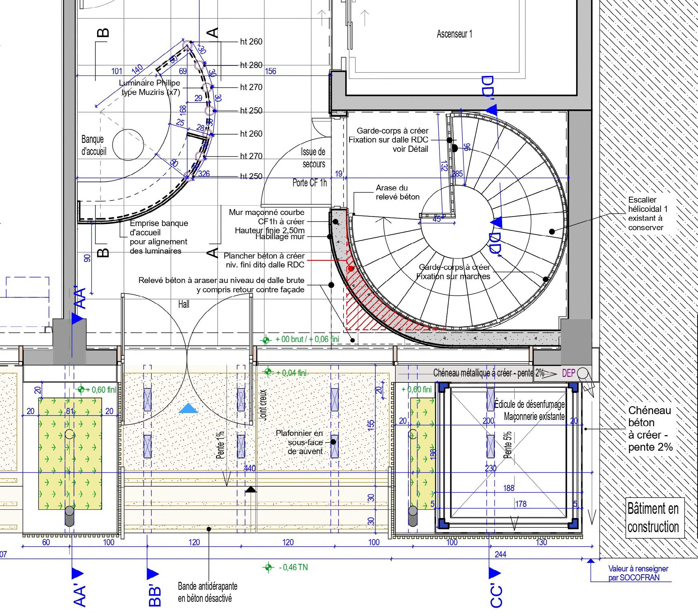The image size is (698, 616).
Task: Click the red dot on the hatched concrete floor
Action: point(351,268)
